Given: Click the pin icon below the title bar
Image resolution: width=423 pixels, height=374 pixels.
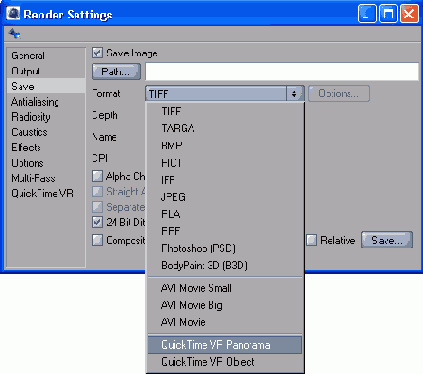Looking at the screenshot, I should 14,33.
